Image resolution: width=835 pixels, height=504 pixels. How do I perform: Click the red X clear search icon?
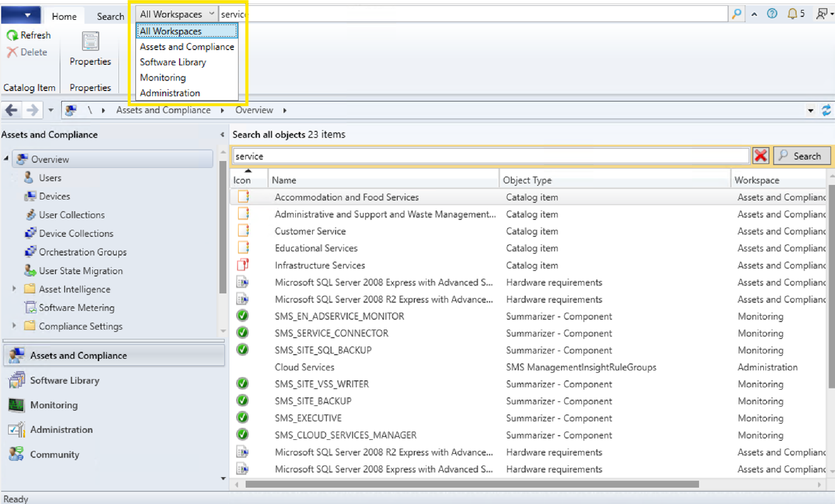pos(760,156)
